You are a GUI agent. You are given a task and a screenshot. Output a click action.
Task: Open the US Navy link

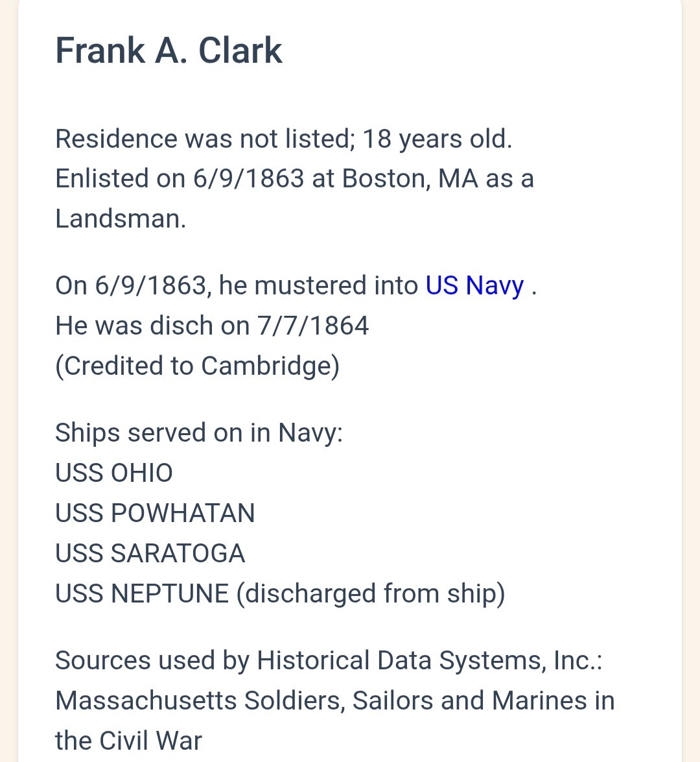pos(474,286)
